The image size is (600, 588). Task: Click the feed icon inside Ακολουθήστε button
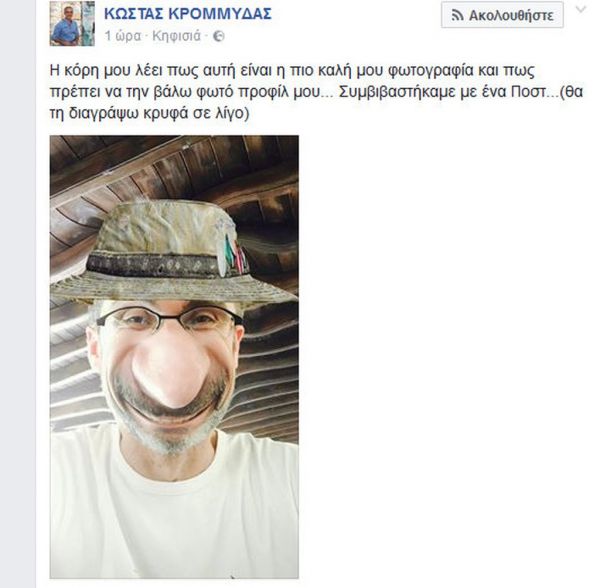[x=457, y=16]
